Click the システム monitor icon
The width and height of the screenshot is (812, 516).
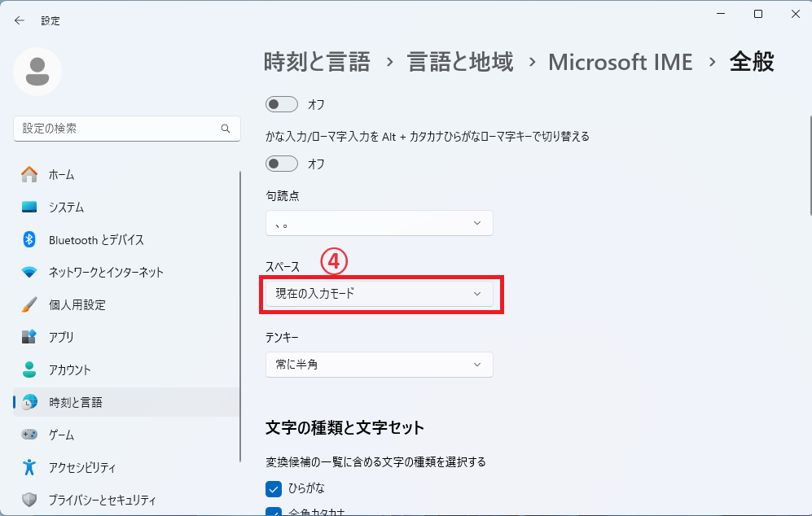click(x=29, y=207)
